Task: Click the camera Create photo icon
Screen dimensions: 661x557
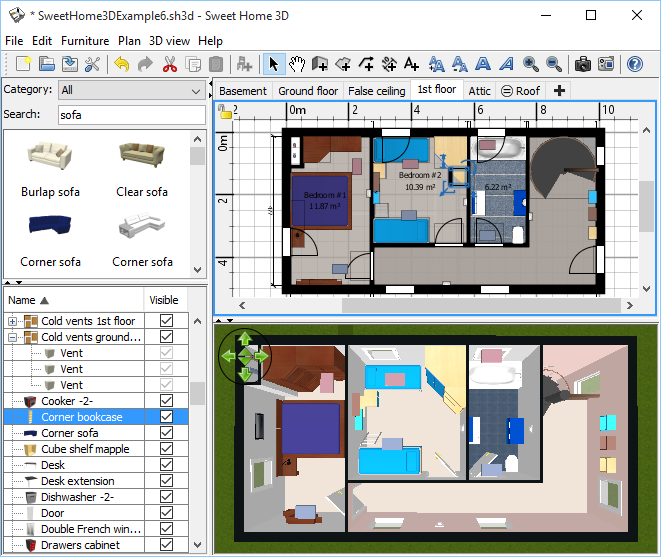Action: click(x=582, y=65)
